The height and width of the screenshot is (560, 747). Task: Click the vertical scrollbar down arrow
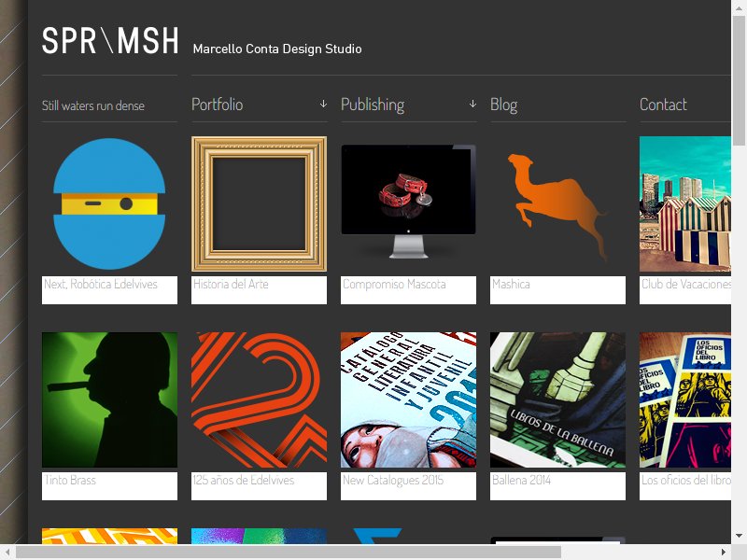point(739,536)
